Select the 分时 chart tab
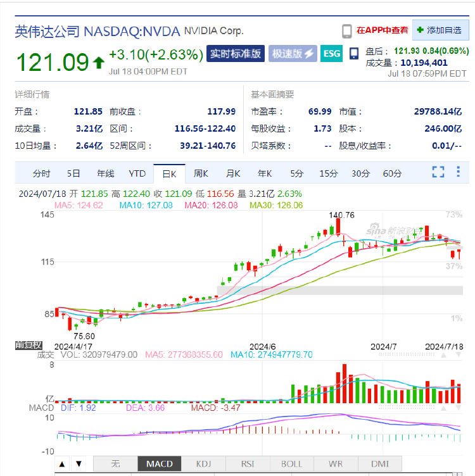 click(x=41, y=173)
